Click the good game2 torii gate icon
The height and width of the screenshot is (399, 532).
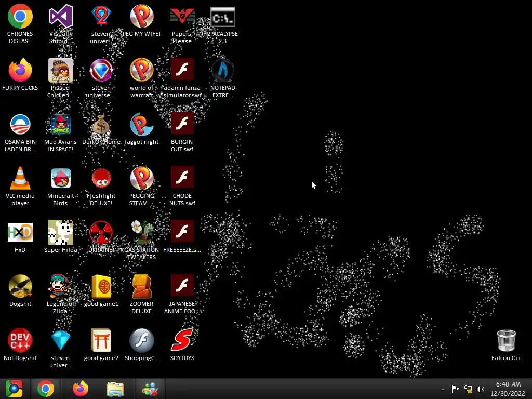101,340
